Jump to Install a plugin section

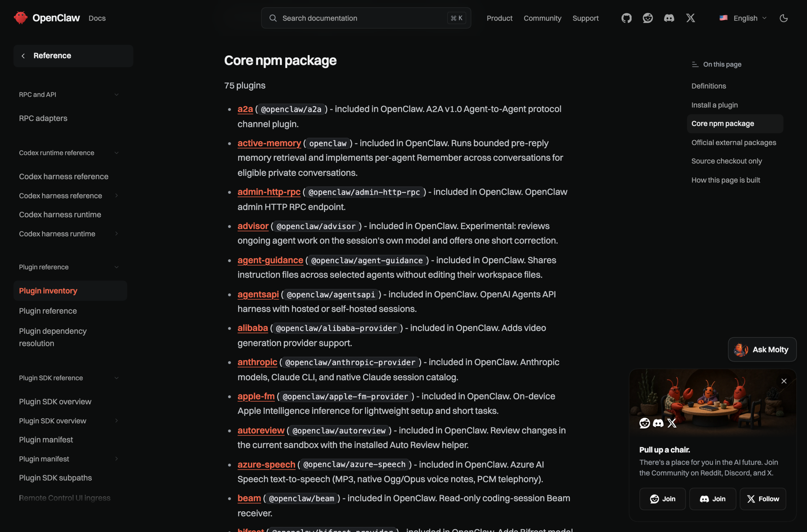click(x=714, y=105)
